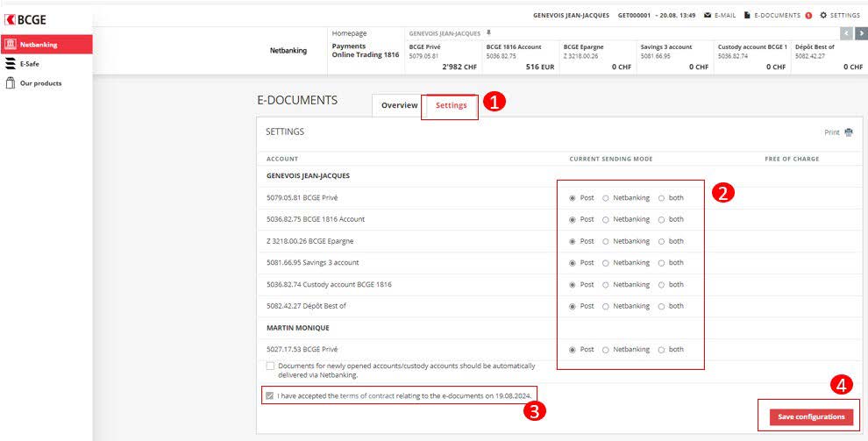Select Netbanking for BCGE 1816 Account
This screenshot has height=441, width=868.
[x=606, y=220]
